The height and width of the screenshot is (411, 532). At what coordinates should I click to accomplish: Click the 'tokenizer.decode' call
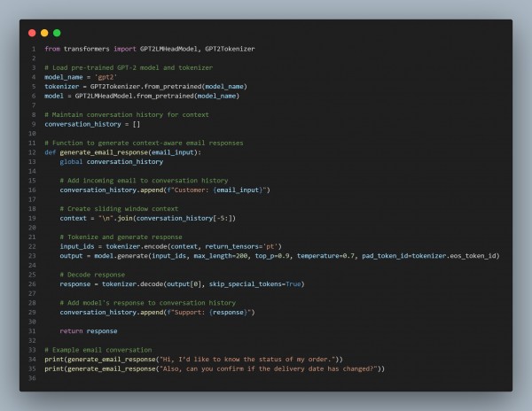point(203,284)
